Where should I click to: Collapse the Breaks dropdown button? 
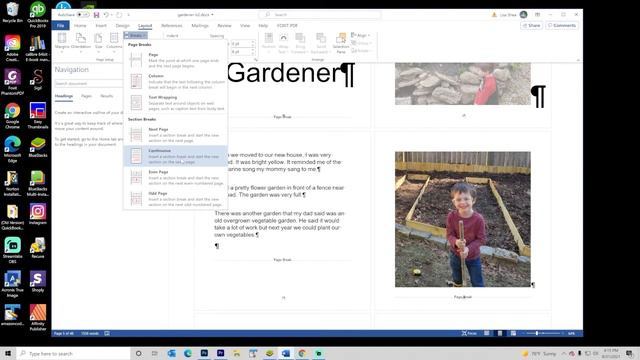click(135, 36)
